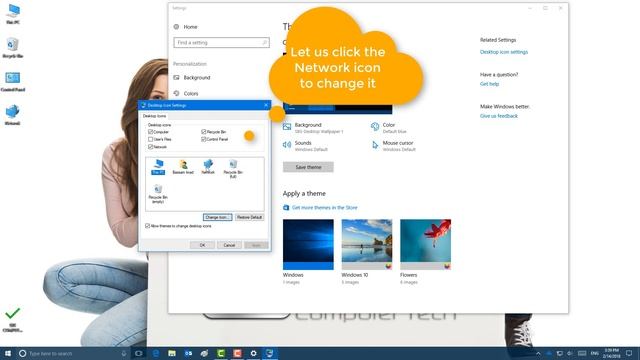Open the green checkmark desktop shortcut
This screenshot has width=640, height=360.
point(13,320)
